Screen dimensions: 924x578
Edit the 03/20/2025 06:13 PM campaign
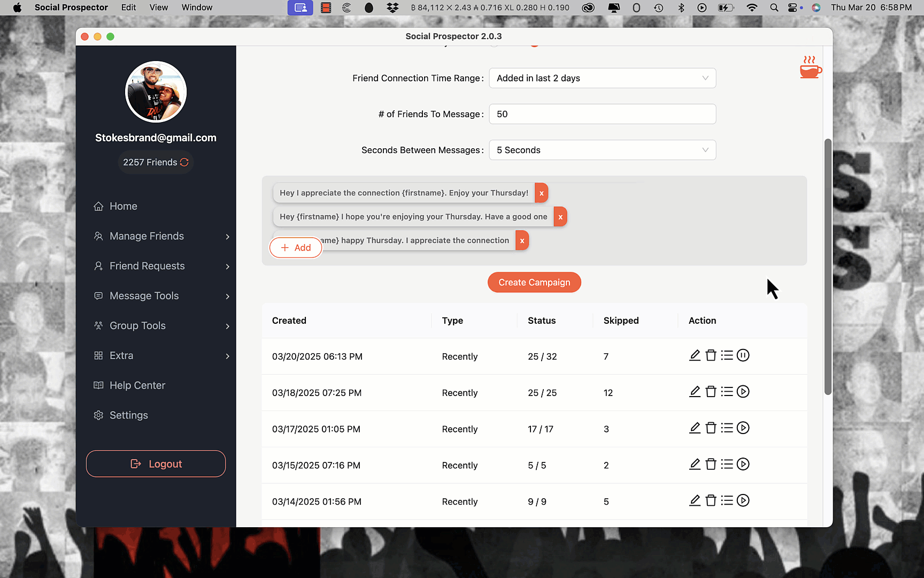(695, 355)
